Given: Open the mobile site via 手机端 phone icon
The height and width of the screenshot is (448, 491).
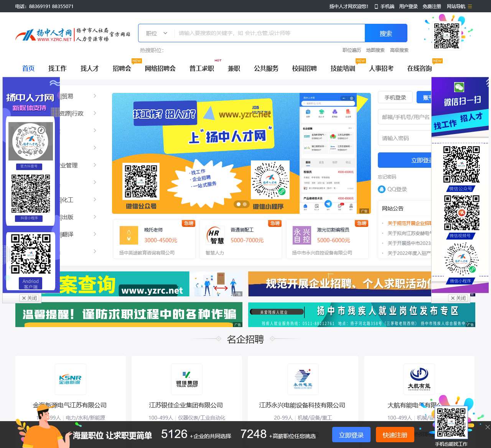Looking at the screenshot, I should click(x=377, y=7).
